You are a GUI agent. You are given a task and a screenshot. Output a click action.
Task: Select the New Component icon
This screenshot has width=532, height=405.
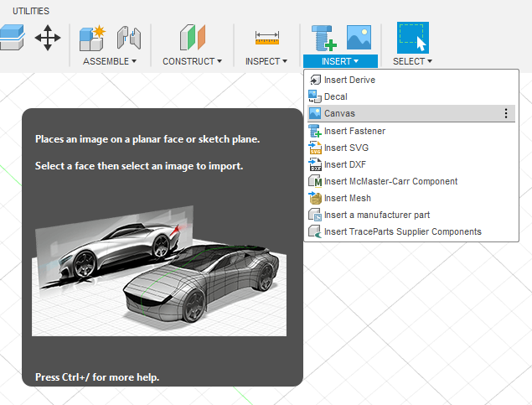point(91,38)
